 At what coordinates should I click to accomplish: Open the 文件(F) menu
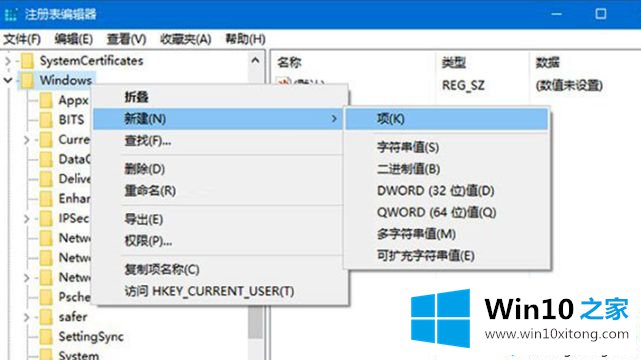tap(22, 39)
